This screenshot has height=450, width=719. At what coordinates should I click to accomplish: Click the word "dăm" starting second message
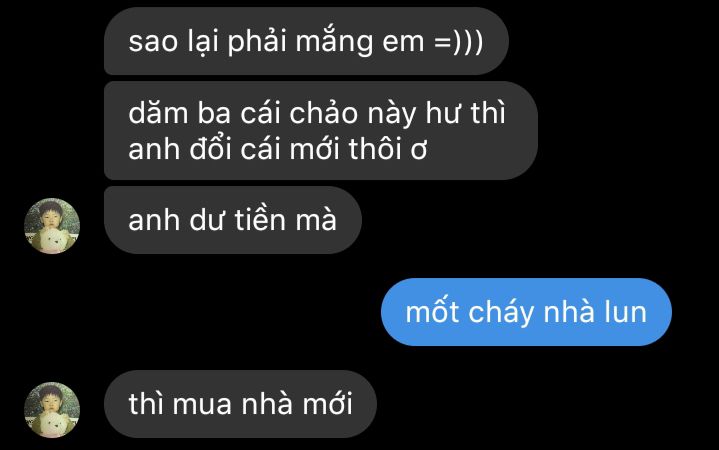click(158, 113)
